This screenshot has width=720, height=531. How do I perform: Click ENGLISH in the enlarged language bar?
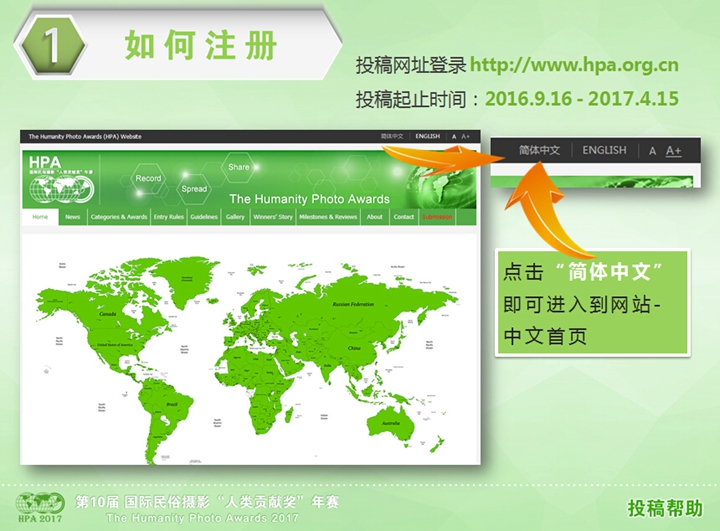click(x=604, y=150)
